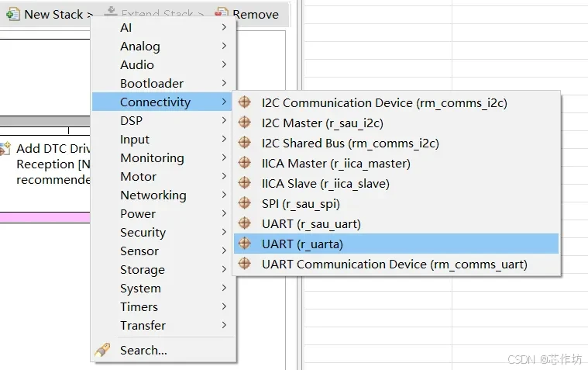Select UART (r_sau_uart) stack
Screen dimensions: 588x370
pyautogui.click(x=397, y=223)
